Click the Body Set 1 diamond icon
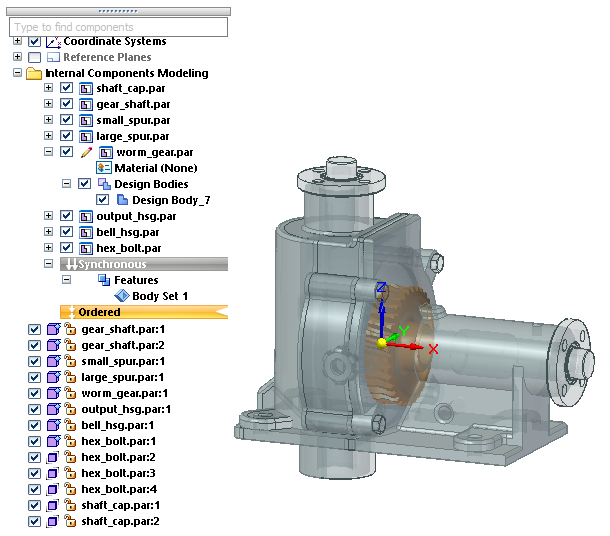 pos(122,296)
